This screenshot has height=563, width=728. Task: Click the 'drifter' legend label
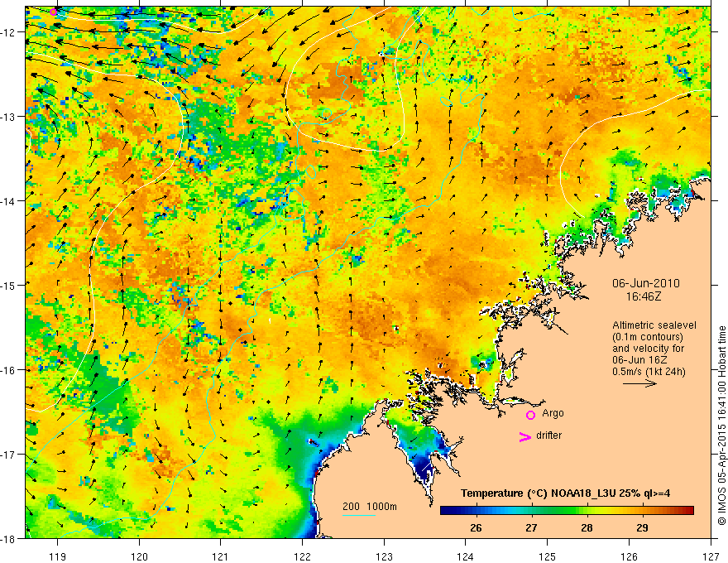548,435
